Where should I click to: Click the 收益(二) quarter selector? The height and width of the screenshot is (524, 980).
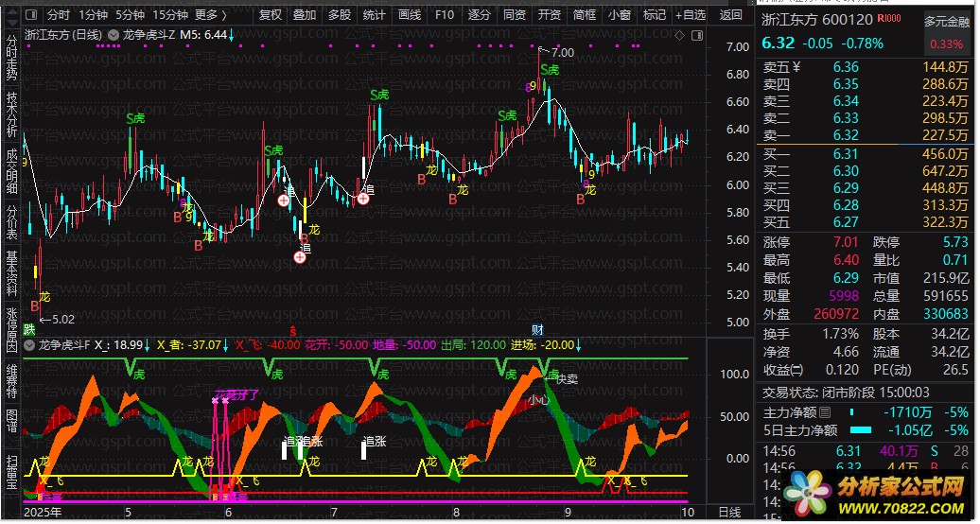click(x=783, y=370)
